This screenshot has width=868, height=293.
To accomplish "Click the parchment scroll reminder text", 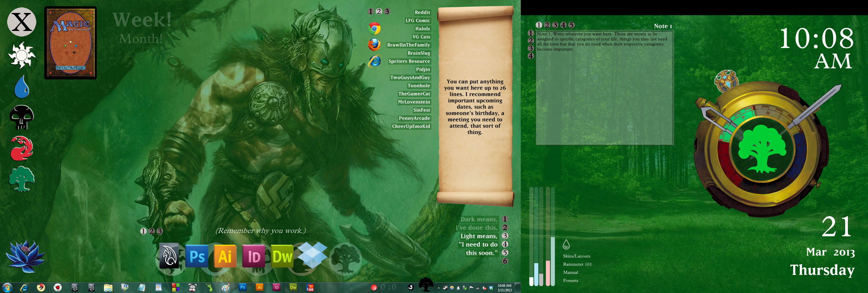I will [x=475, y=107].
